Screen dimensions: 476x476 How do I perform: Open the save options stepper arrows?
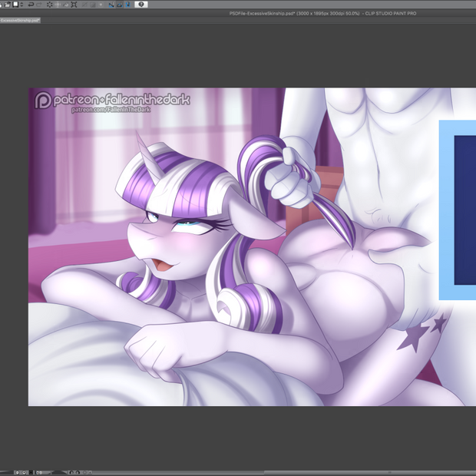point(21,5)
